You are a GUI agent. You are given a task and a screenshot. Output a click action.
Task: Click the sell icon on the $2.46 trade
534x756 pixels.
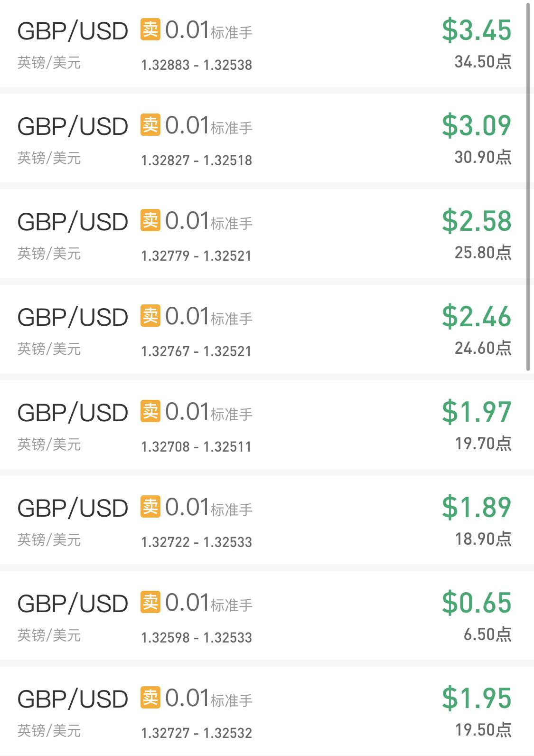click(x=150, y=316)
